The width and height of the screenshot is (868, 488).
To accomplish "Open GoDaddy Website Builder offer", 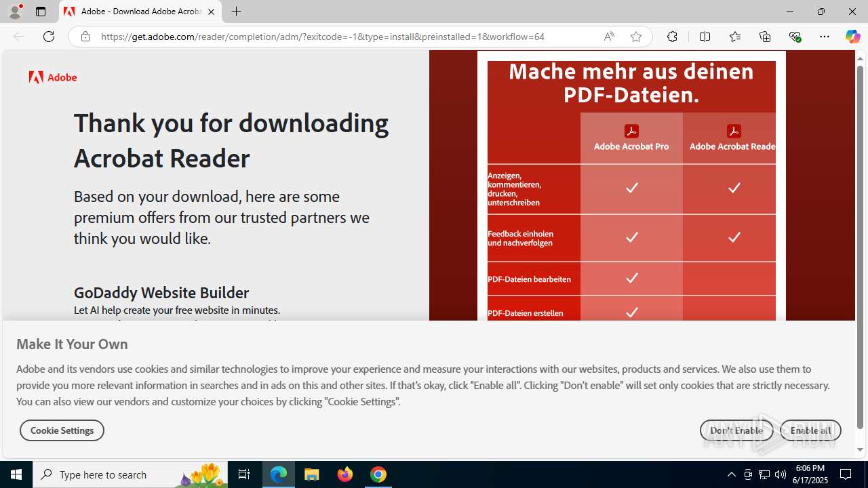I will tap(161, 292).
